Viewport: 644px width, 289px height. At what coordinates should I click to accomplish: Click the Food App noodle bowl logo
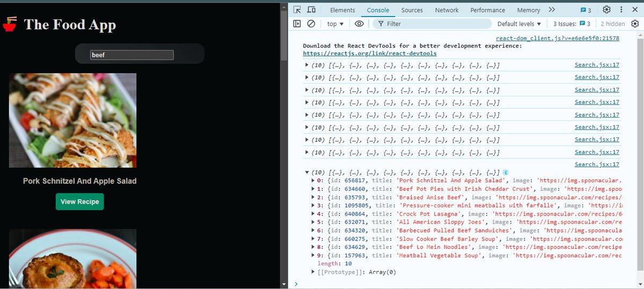pyautogui.click(x=10, y=24)
